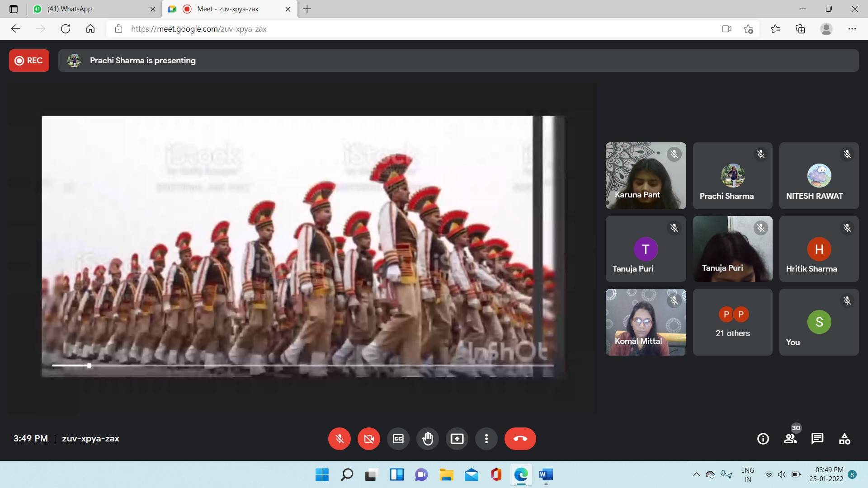Image resolution: width=868 pixels, height=488 pixels.
Task: Raise hand in the meeting
Action: point(428,439)
